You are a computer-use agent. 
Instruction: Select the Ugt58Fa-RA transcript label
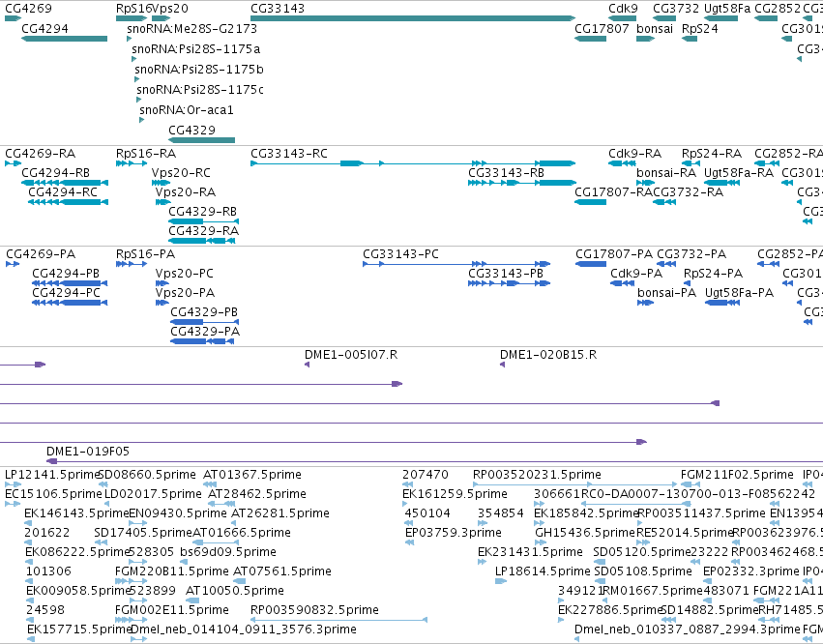click(x=739, y=173)
